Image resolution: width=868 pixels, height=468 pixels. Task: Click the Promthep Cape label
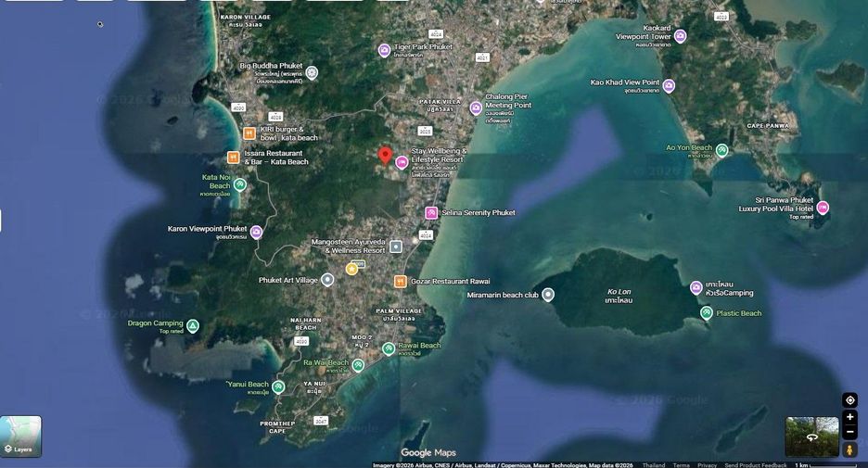277,427
